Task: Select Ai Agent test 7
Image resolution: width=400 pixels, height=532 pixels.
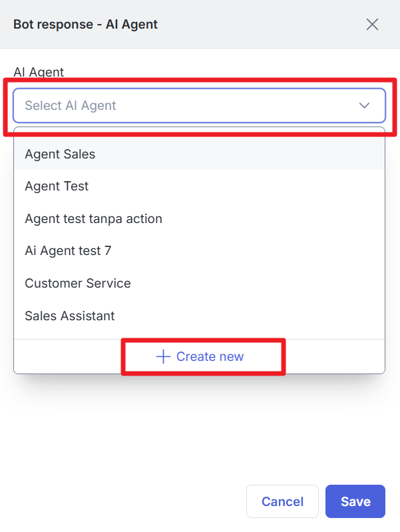Action: point(68,251)
